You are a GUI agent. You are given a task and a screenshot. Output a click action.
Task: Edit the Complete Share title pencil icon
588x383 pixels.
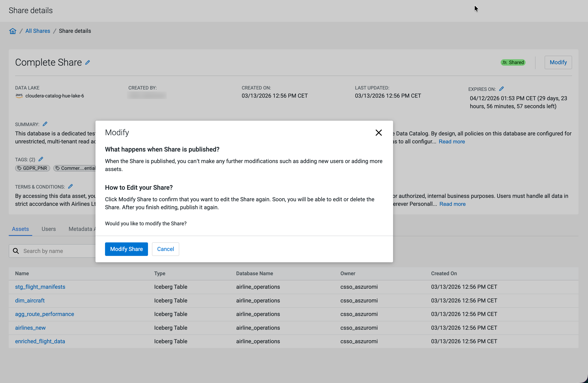point(88,62)
